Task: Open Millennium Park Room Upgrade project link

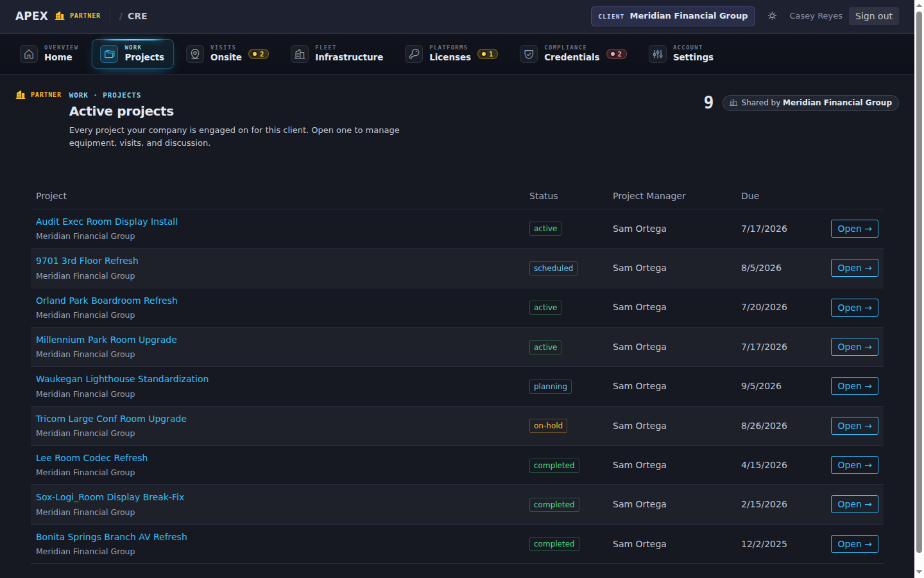Action: 107,340
